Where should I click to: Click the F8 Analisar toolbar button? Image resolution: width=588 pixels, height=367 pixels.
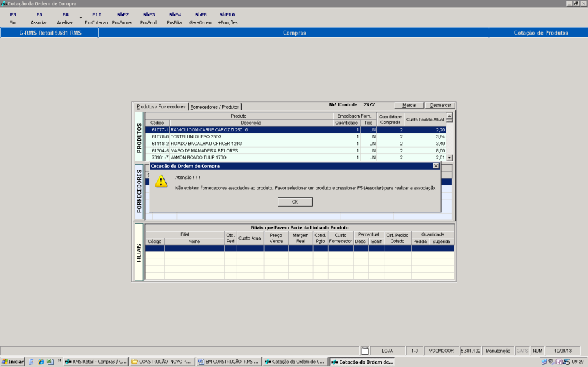click(65, 18)
